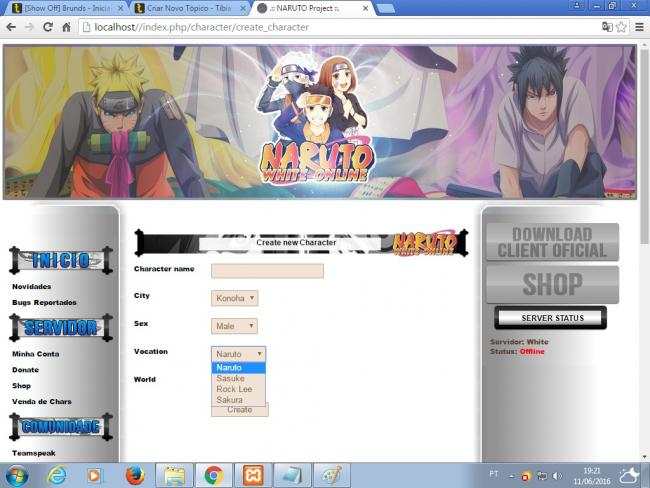Collapse the Vocation dropdown showing Naruto

point(238,354)
